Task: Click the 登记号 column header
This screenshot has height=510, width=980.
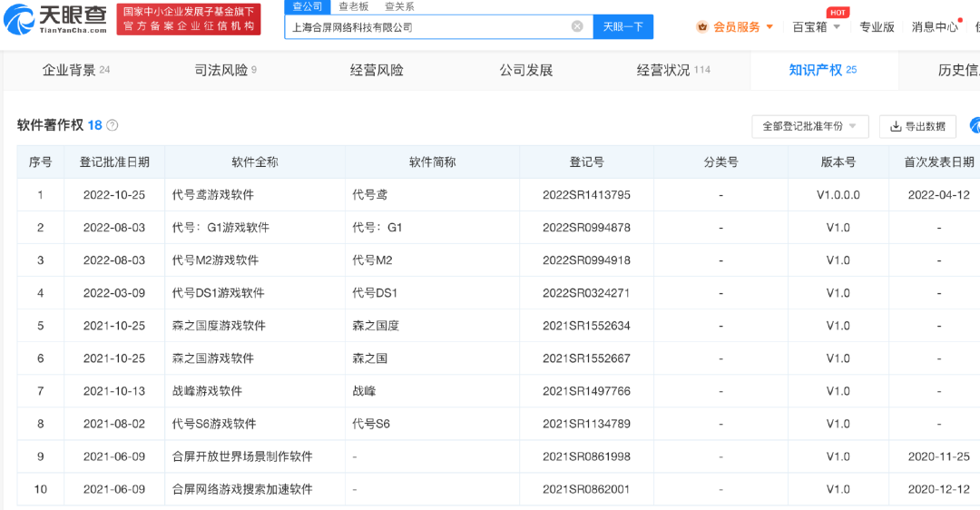Action: pyautogui.click(x=586, y=162)
